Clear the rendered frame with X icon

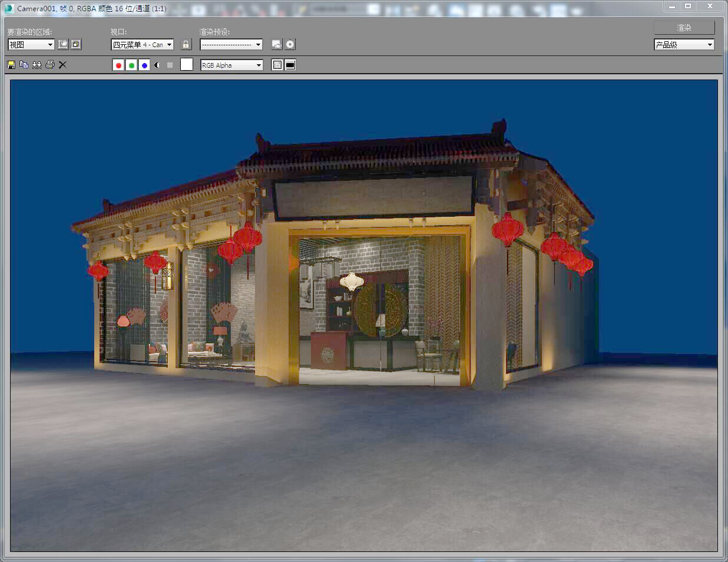[62, 65]
